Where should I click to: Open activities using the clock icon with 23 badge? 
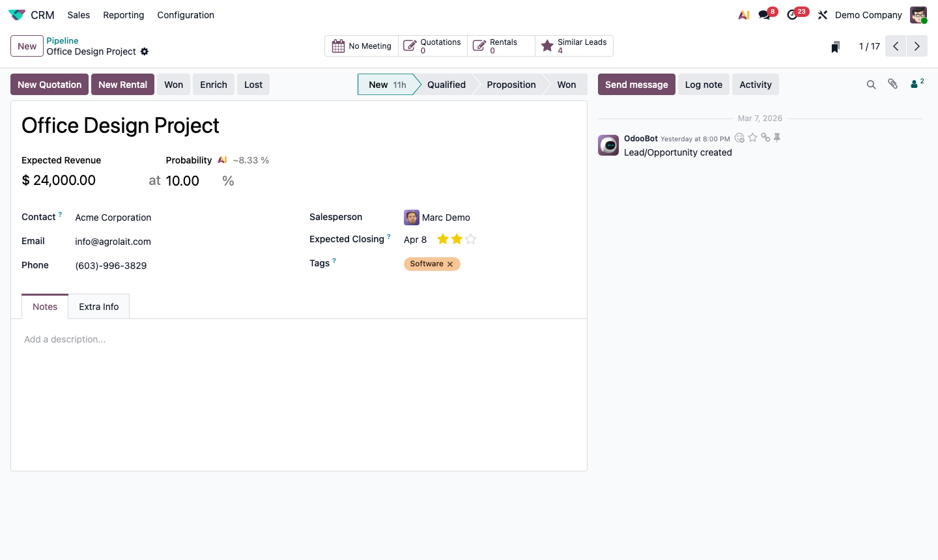click(x=793, y=14)
